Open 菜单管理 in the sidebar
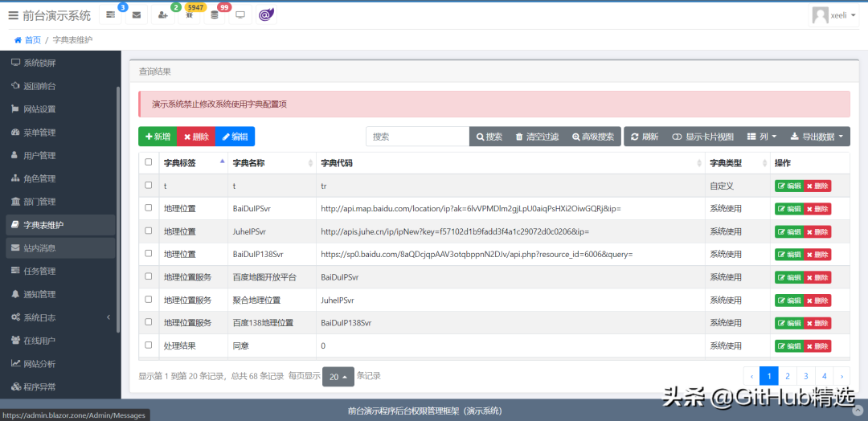 [60, 133]
